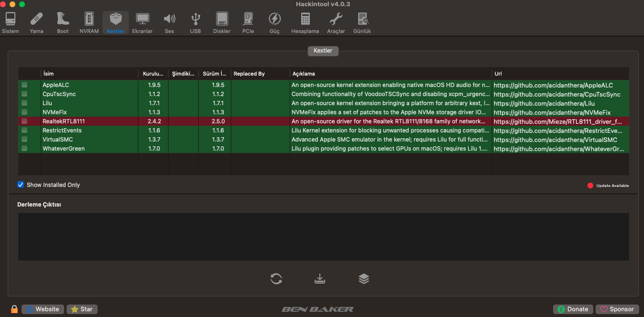Viewport: 644px width, 317px height.
Task: Sort by the Url column header
Action: [560, 74]
